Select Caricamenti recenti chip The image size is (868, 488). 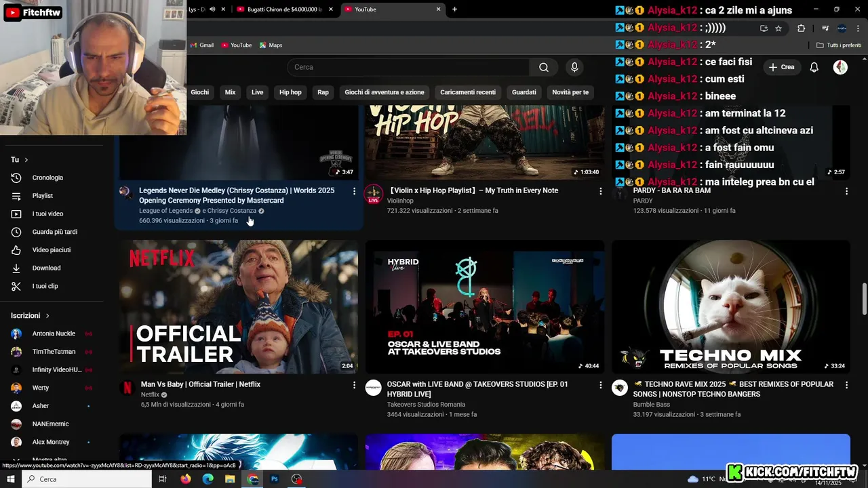pos(468,92)
